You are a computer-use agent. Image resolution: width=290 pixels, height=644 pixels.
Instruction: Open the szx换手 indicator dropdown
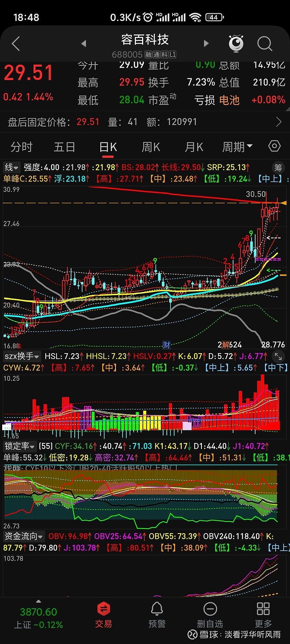[22, 356]
